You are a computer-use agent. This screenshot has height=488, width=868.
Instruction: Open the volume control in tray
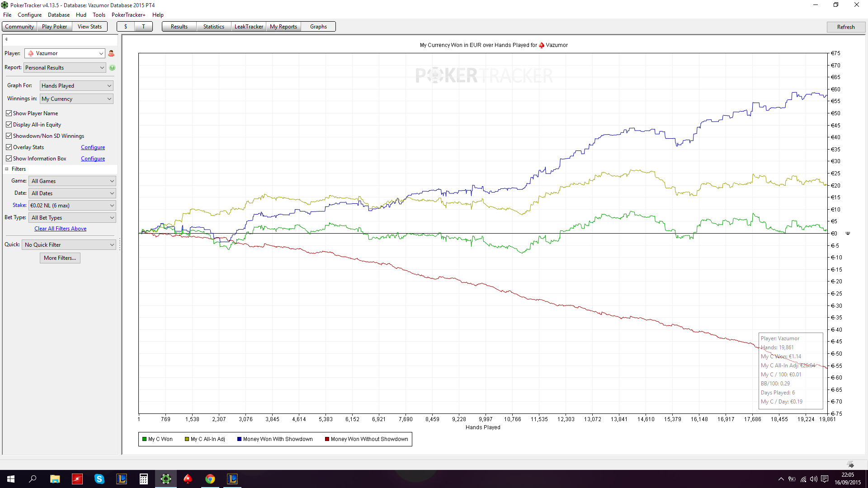coord(814,479)
